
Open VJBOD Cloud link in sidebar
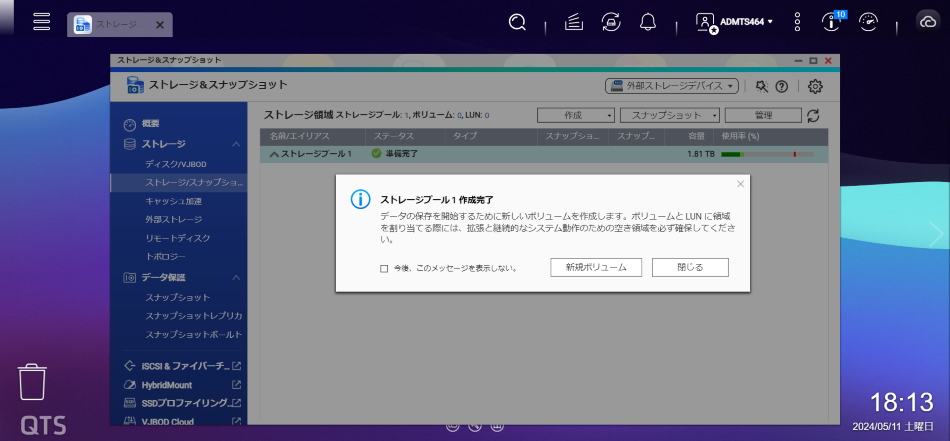168,421
